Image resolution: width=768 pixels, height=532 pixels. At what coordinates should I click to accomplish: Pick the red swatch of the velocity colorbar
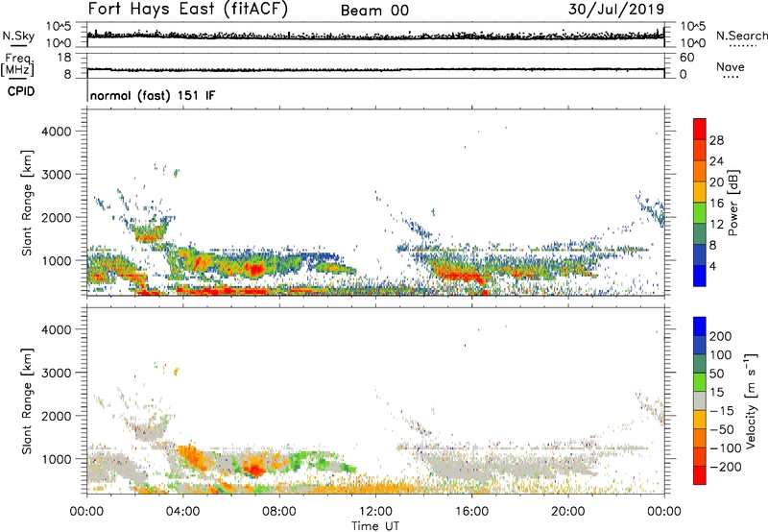coord(700,475)
